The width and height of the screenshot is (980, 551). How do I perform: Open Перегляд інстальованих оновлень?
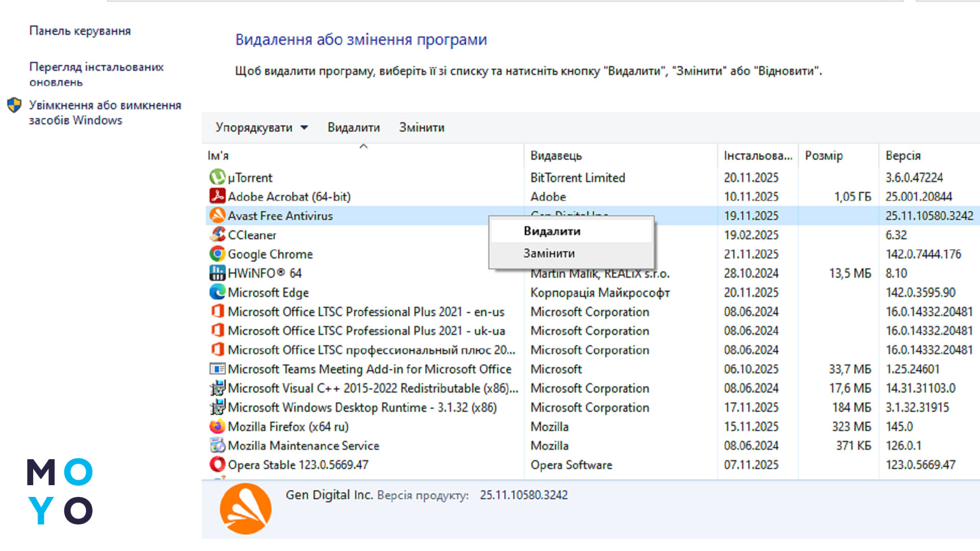pyautogui.click(x=97, y=74)
